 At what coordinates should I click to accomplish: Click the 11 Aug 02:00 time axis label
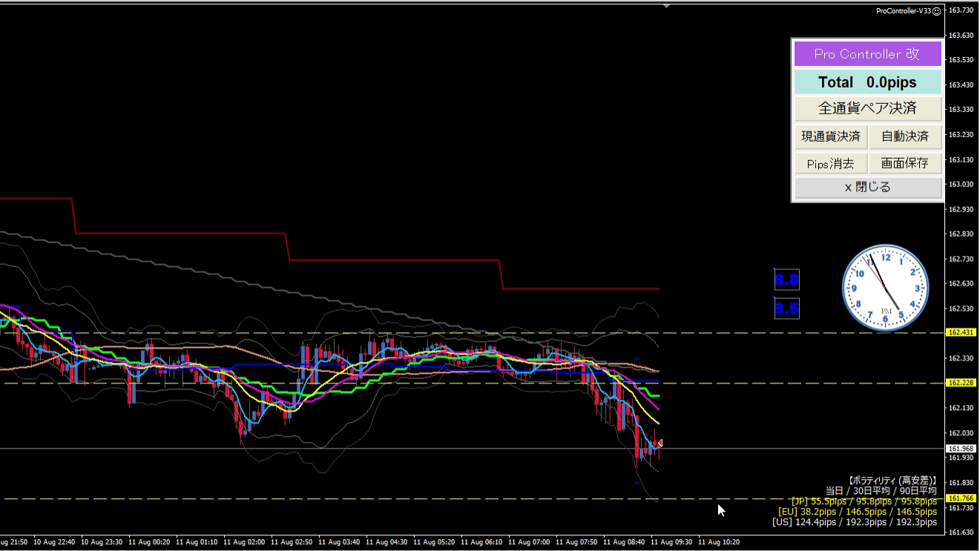[243, 542]
